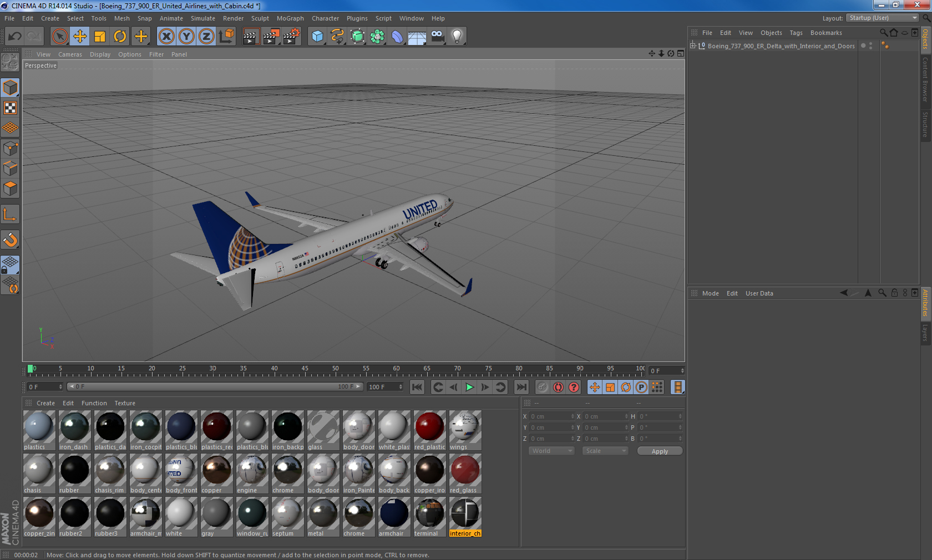Click the Undo arrow icon
Screen dimensions: 932x560
pyautogui.click(x=14, y=37)
